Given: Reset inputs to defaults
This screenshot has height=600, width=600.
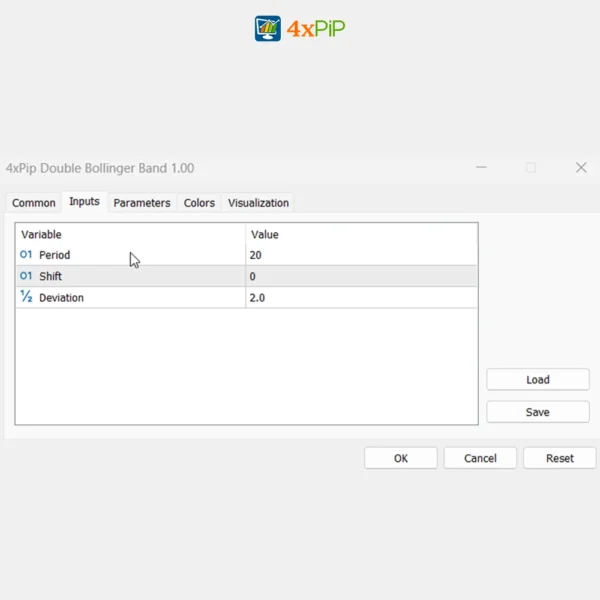Looking at the screenshot, I should [560, 458].
